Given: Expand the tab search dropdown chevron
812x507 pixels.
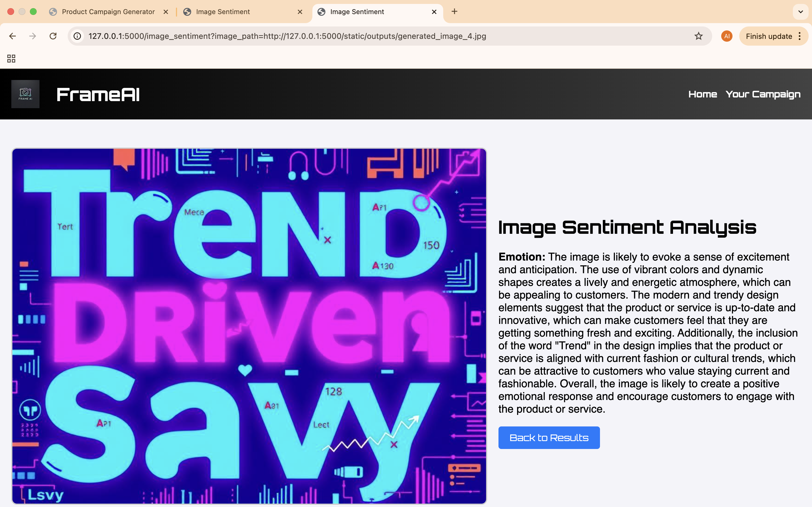Looking at the screenshot, I should tap(801, 12).
